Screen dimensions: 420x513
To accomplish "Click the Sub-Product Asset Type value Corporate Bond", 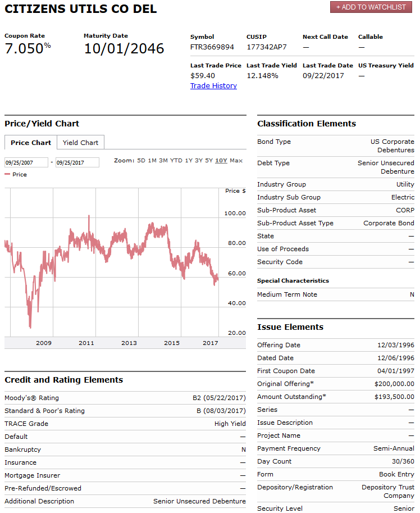I will click(x=389, y=223).
